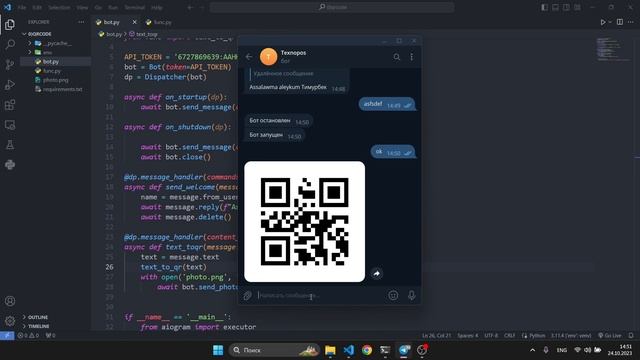Change the UTF-8 file encoding
The height and width of the screenshot is (360, 640).
[491, 336]
